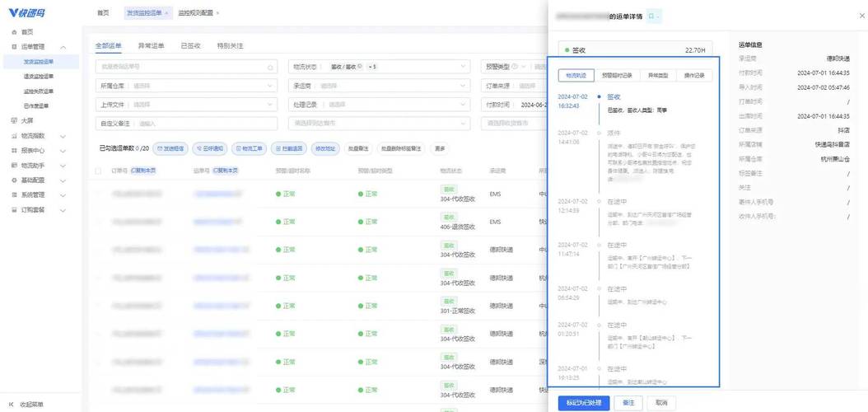Screen dimensions: 868x412
Task: Switch to the 特别关注 tab
Action: (x=231, y=46)
